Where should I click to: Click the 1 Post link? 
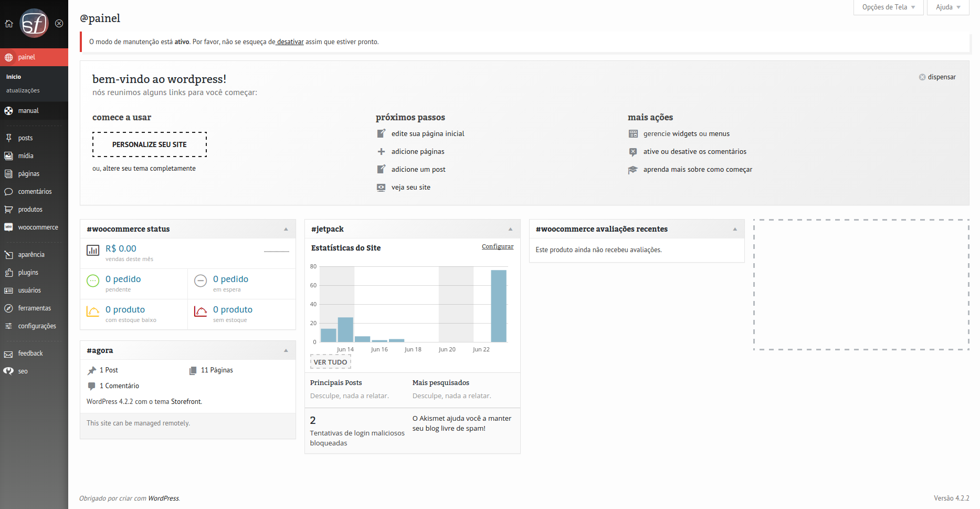pyautogui.click(x=109, y=370)
